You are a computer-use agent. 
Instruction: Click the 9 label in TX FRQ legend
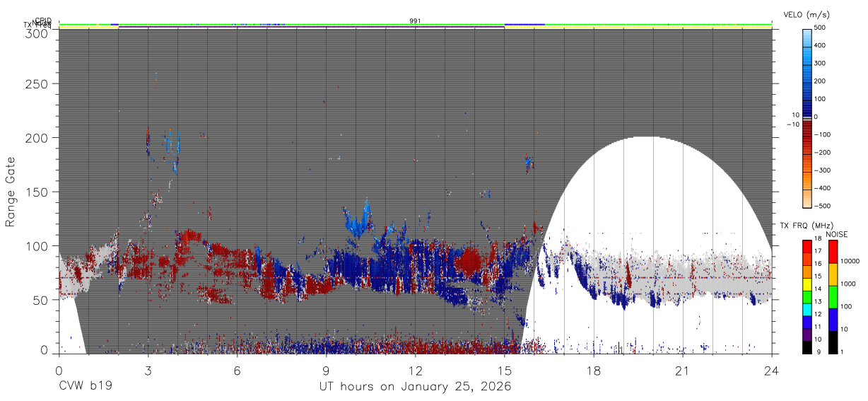pos(817,351)
